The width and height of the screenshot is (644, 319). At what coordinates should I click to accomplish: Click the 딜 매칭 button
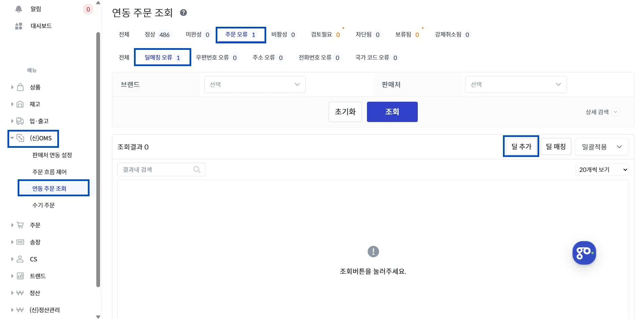[x=556, y=146]
